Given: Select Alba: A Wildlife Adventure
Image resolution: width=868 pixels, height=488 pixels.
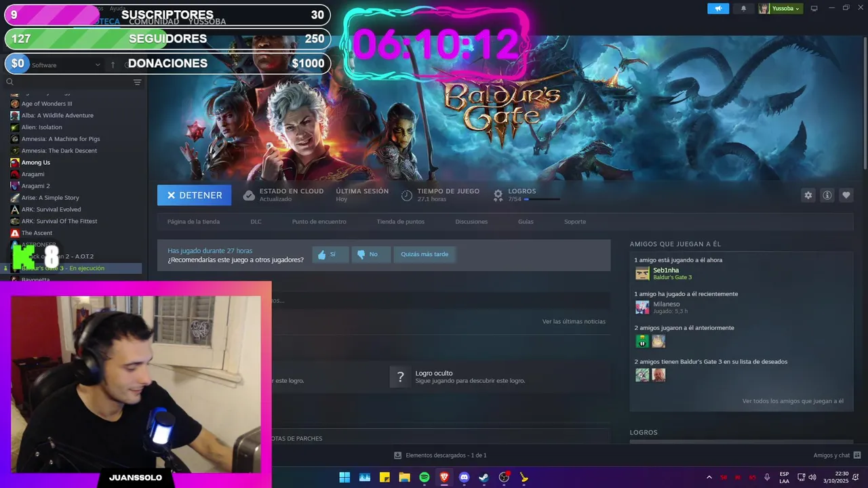Looking at the screenshot, I should coord(58,115).
